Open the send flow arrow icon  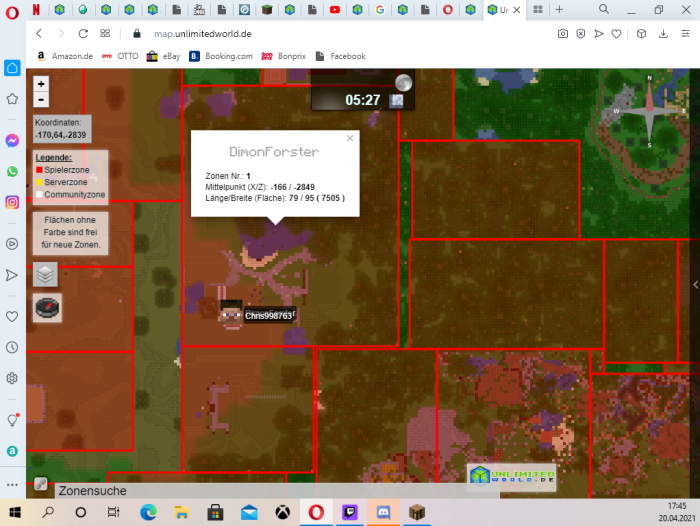pyautogui.click(x=599, y=33)
